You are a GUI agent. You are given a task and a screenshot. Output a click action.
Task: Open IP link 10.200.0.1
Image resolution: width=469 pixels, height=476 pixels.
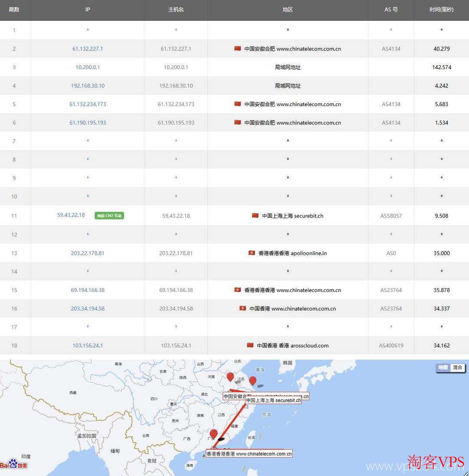coord(88,67)
